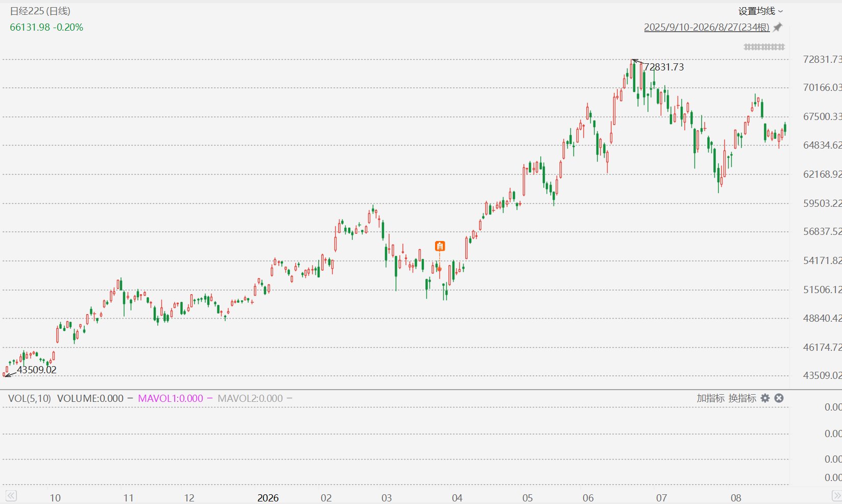Click the 48840.42 price axis label
Image resolution: width=842 pixels, height=504 pixels.
pos(822,318)
